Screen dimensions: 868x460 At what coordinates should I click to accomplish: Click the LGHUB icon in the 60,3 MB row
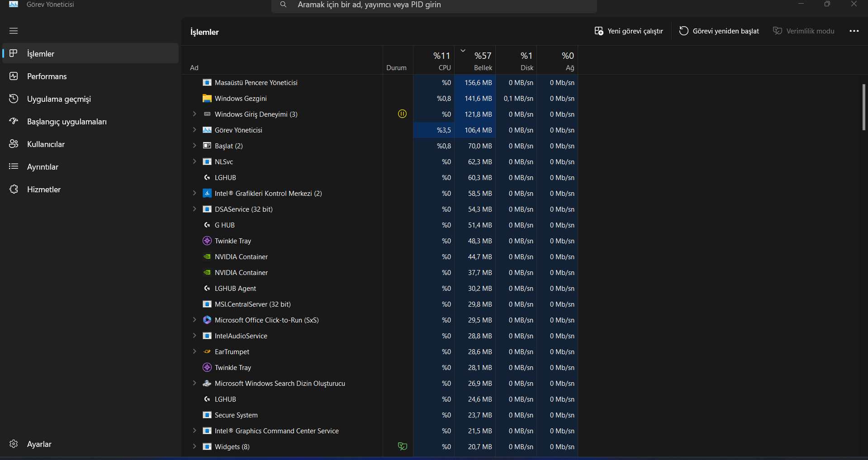pos(207,177)
